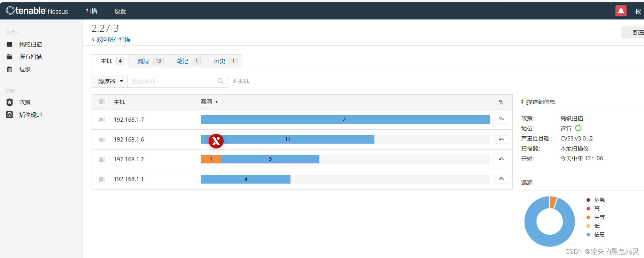Viewport: 644px width, 258px height.
Task: Click the user menu 根 at top right
Action: pyautogui.click(x=638, y=11)
